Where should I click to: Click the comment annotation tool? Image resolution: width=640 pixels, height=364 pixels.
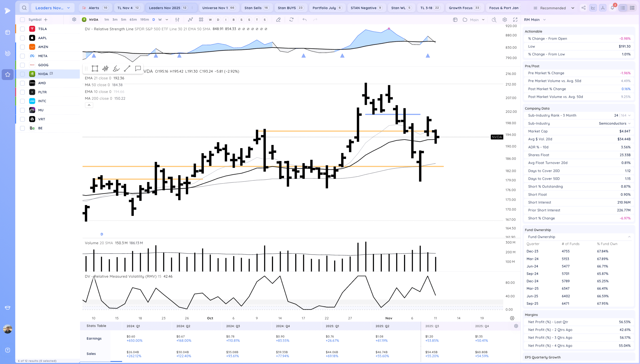(x=138, y=68)
